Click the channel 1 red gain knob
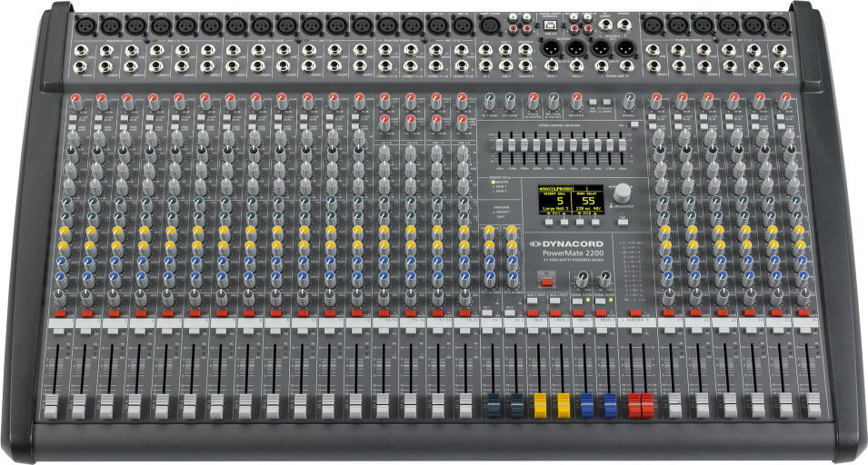This screenshot has height=465, width=868. [75, 98]
